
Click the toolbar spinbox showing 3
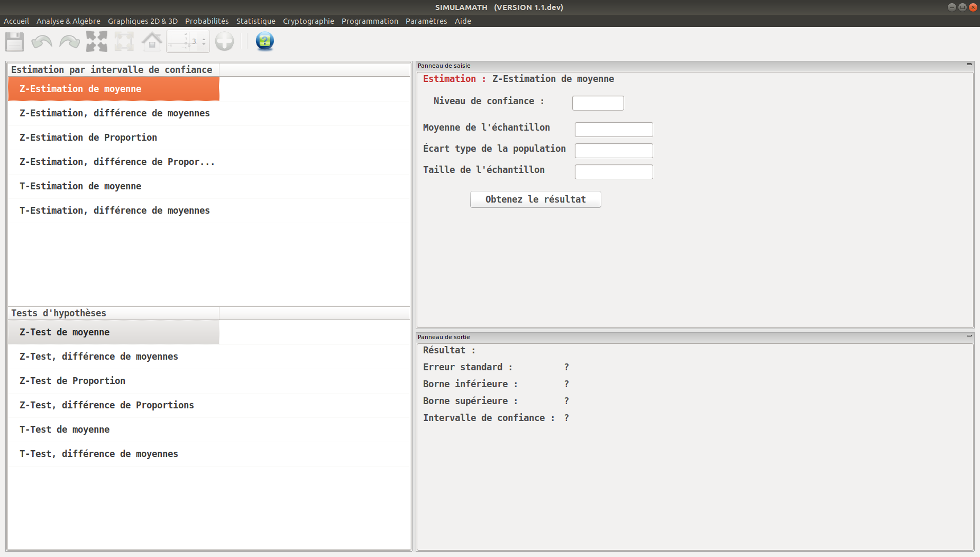pos(188,41)
